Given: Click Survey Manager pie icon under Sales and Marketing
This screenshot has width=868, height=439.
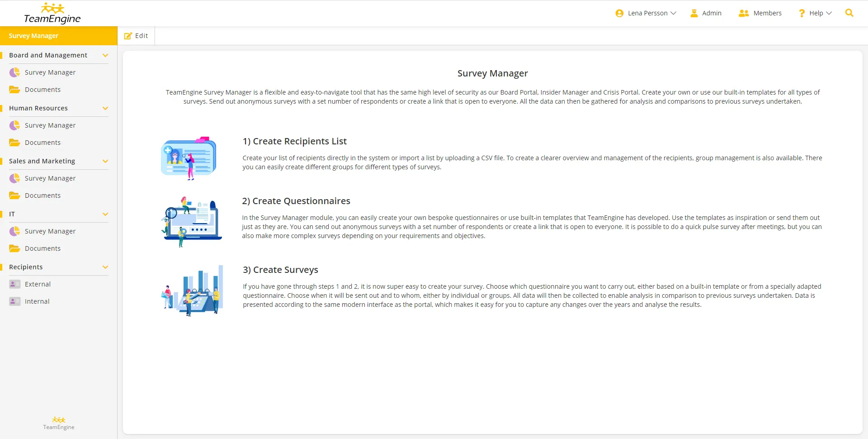Looking at the screenshot, I should [14, 178].
